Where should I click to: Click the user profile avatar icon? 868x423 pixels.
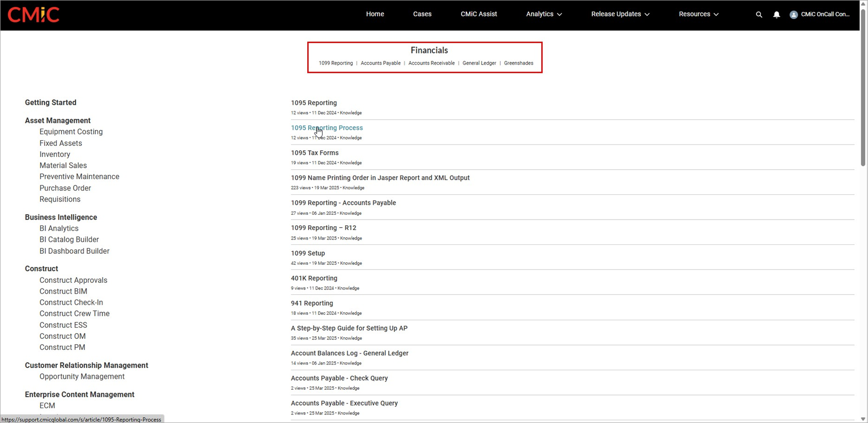pos(794,15)
